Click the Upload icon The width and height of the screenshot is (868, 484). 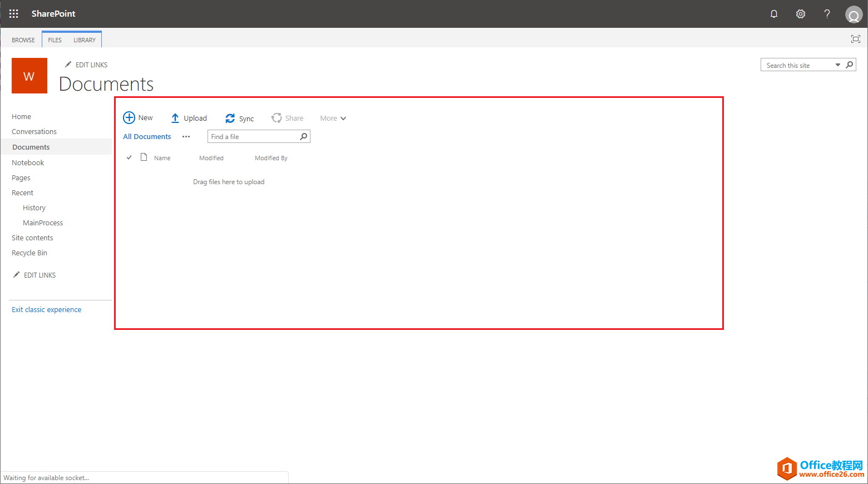click(x=175, y=117)
